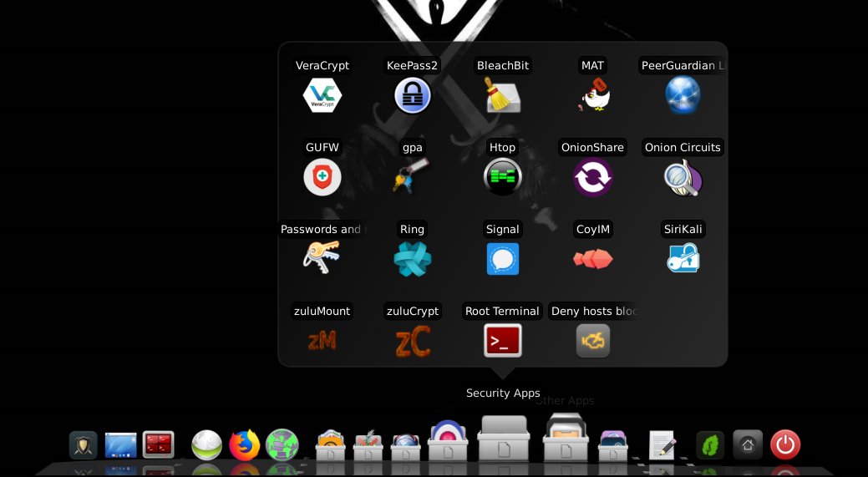The height and width of the screenshot is (477, 868).
Task: Click the "gpa" text label
Action: coord(413,147)
